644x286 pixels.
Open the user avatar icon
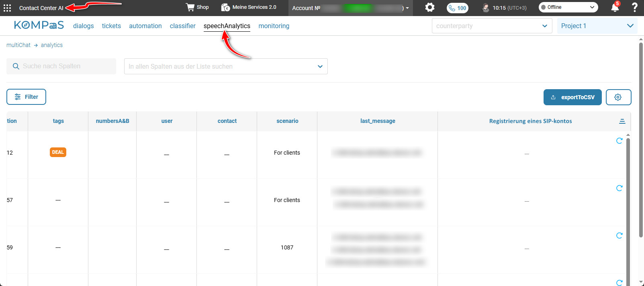(486, 8)
